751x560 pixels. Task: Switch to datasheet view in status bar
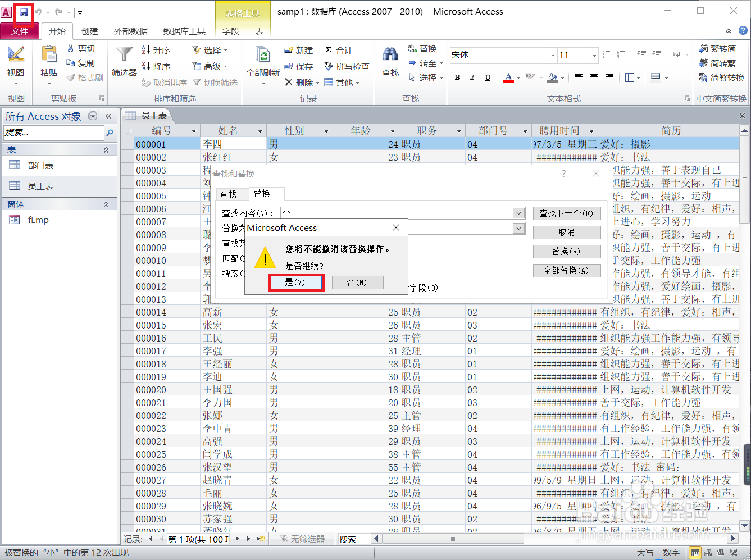pos(695,553)
